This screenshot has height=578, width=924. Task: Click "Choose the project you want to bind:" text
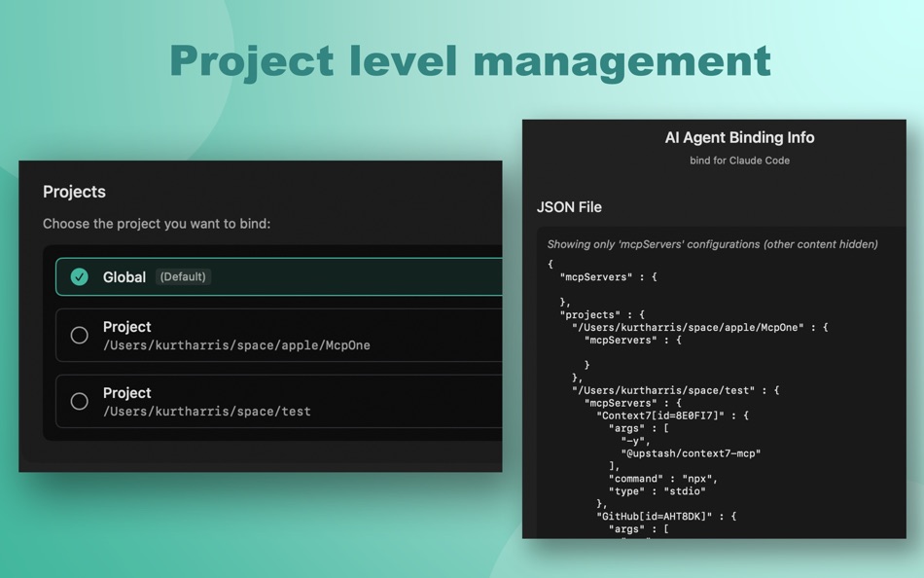coord(157,224)
